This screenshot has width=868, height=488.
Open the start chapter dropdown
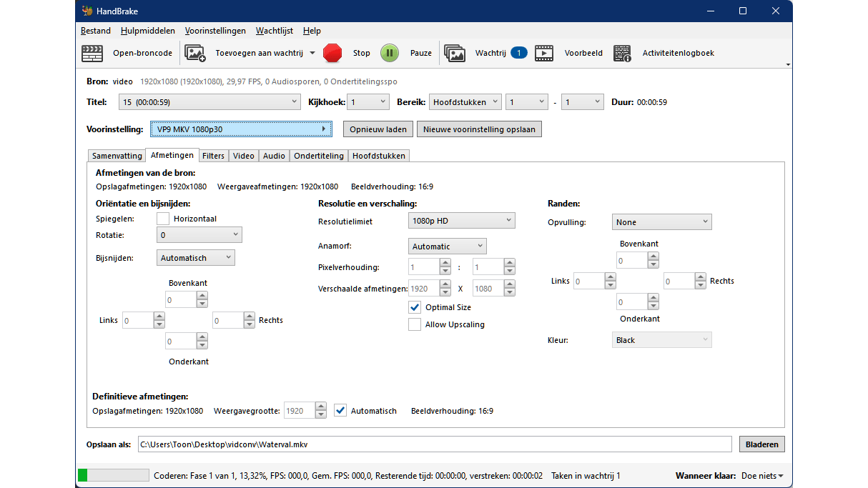527,102
